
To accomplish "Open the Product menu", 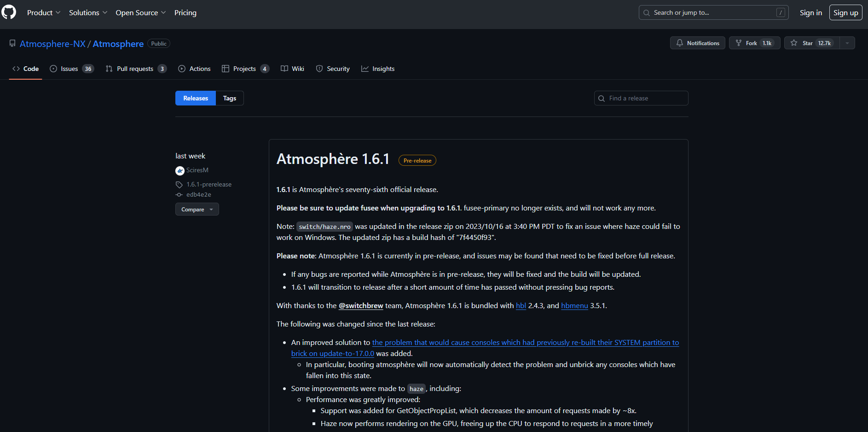I will (x=44, y=12).
